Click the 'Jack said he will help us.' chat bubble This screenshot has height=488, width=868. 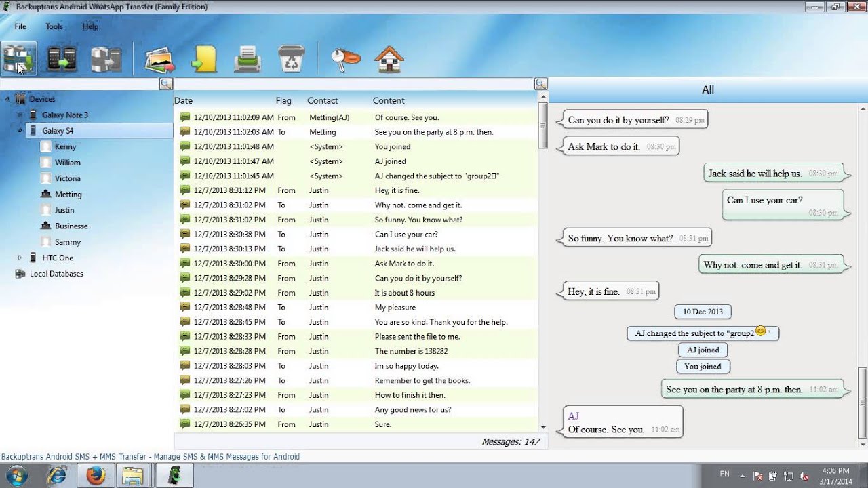click(776, 174)
